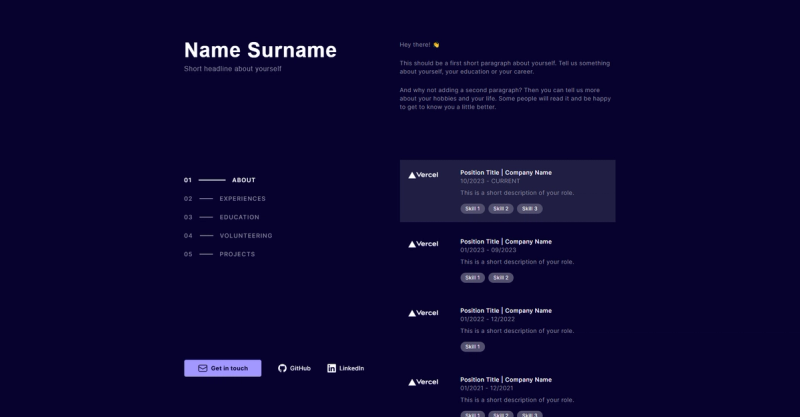Click the Get in touch button
The image size is (800, 417).
click(x=222, y=368)
